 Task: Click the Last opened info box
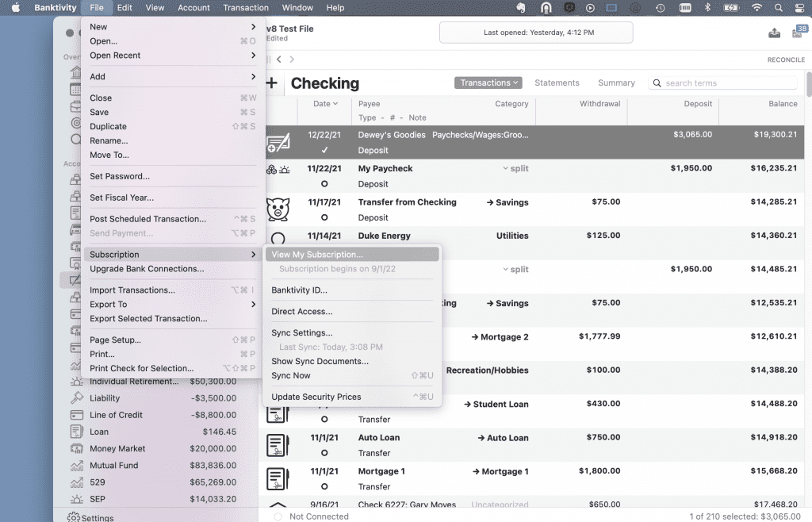point(536,32)
